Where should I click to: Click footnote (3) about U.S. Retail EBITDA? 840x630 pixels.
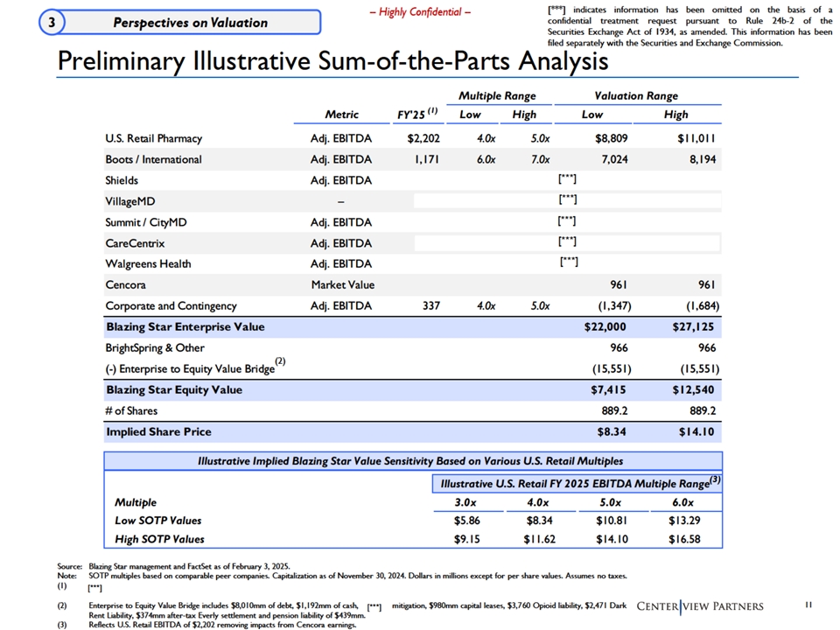pyautogui.click(x=206, y=625)
